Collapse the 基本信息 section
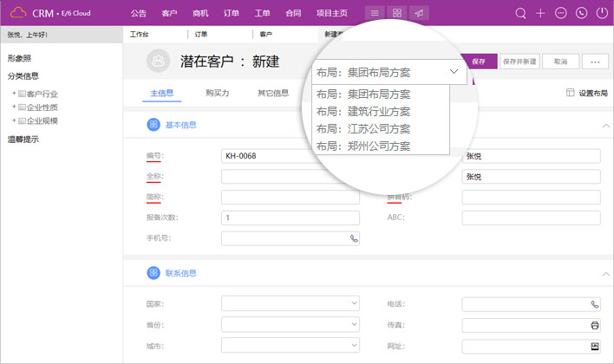Viewport: 614px width, 364px height. pos(605,126)
